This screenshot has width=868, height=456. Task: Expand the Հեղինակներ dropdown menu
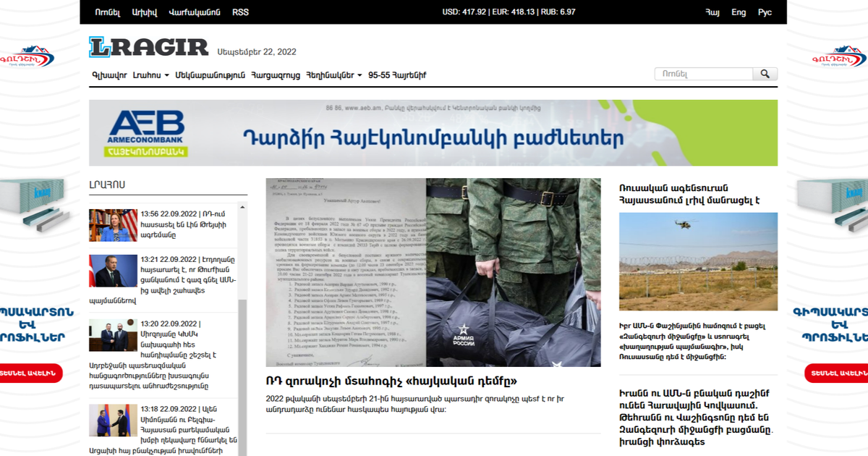click(x=333, y=75)
